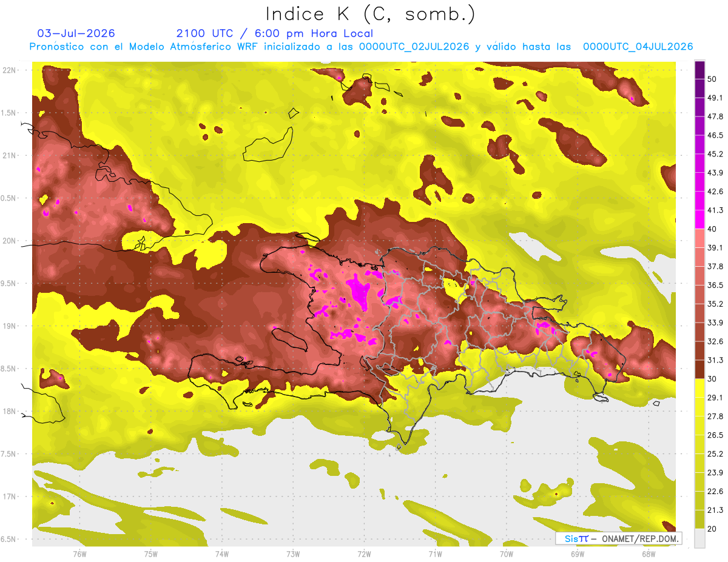Select the bright yellow colorbar segment between 29.1 and 30
Screen dimensions: 728x562
click(699, 388)
